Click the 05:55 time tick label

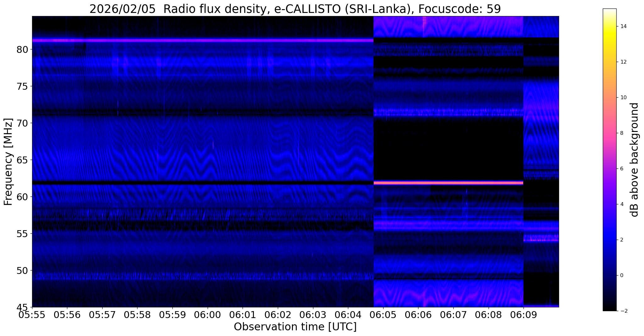coord(32,315)
